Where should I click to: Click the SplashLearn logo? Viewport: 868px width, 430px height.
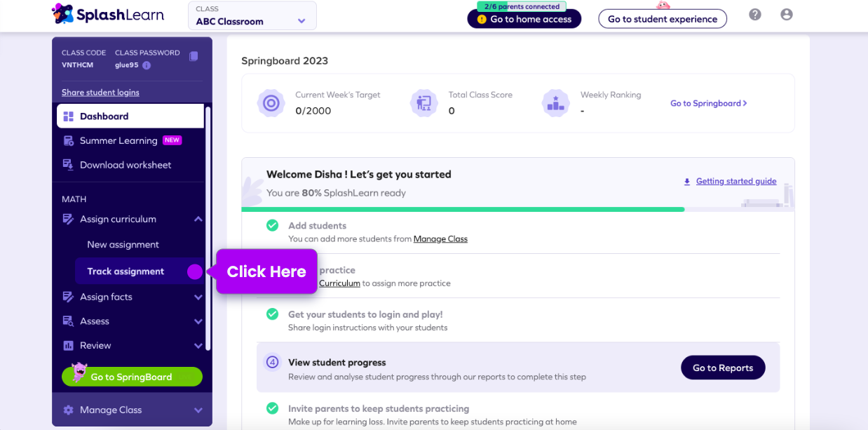(x=108, y=14)
